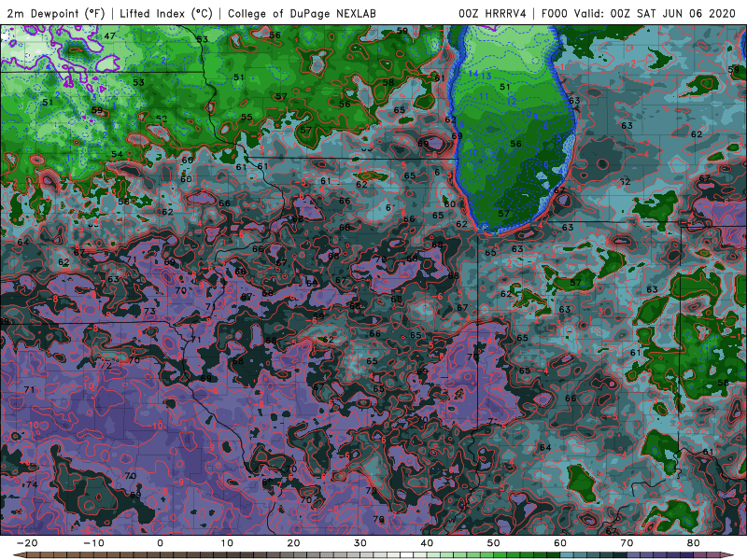
Task: Click the '60' color scale label
Action: (x=560, y=543)
